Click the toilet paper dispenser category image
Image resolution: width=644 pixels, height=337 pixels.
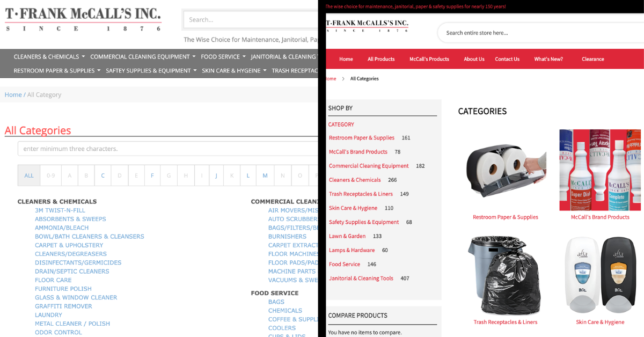[506, 170]
